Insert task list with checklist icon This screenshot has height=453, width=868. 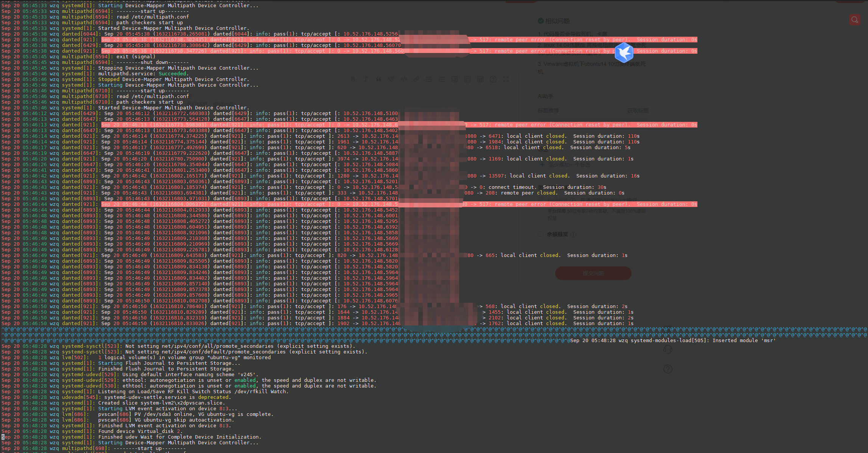(x=467, y=79)
